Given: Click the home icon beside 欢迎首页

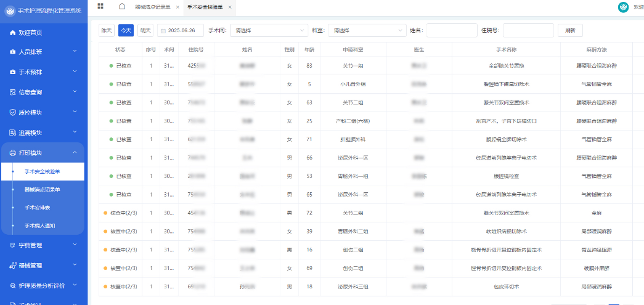Looking at the screenshot, I should 12,33.
